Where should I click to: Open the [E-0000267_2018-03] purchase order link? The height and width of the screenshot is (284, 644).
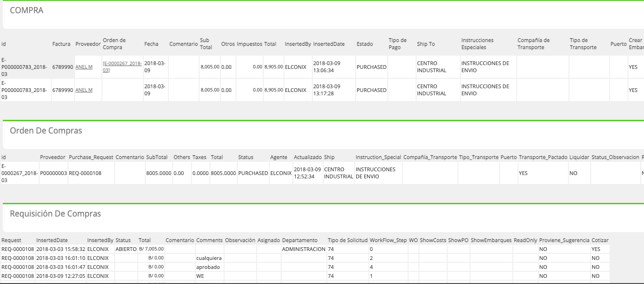tap(122, 67)
